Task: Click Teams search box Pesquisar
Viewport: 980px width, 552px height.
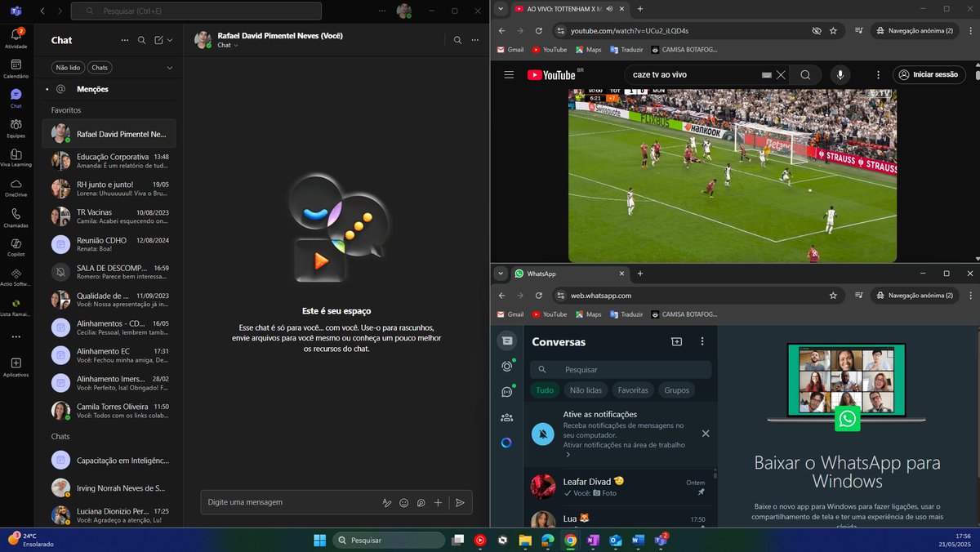Action: [x=196, y=11]
